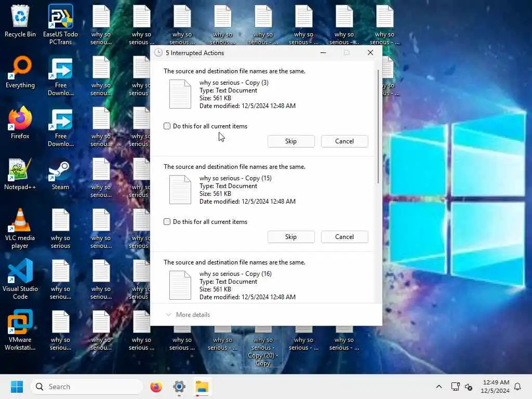Select the Visual Studio Code shortcut
Viewport: 532px width, 399px height.
(x=20, y=280)
